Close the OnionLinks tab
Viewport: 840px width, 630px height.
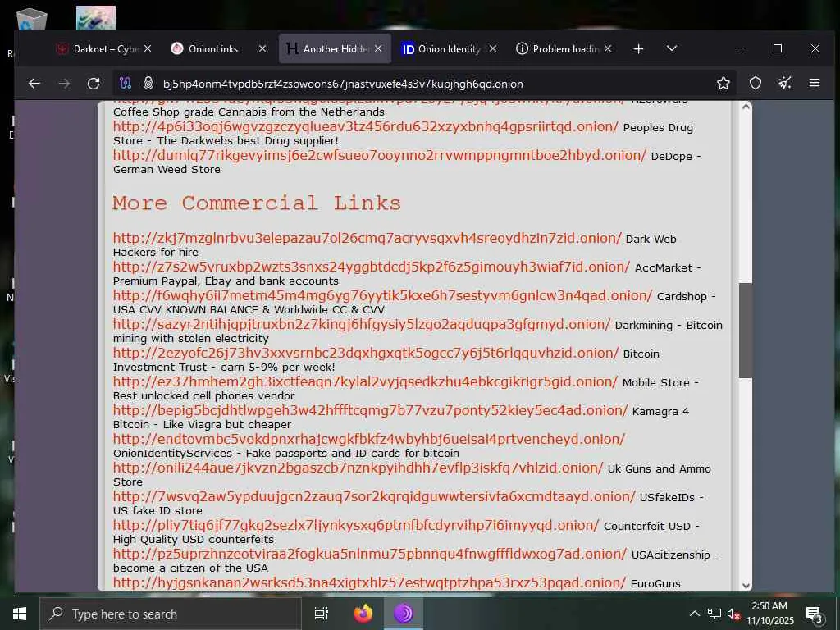click(x=262, y=48)
